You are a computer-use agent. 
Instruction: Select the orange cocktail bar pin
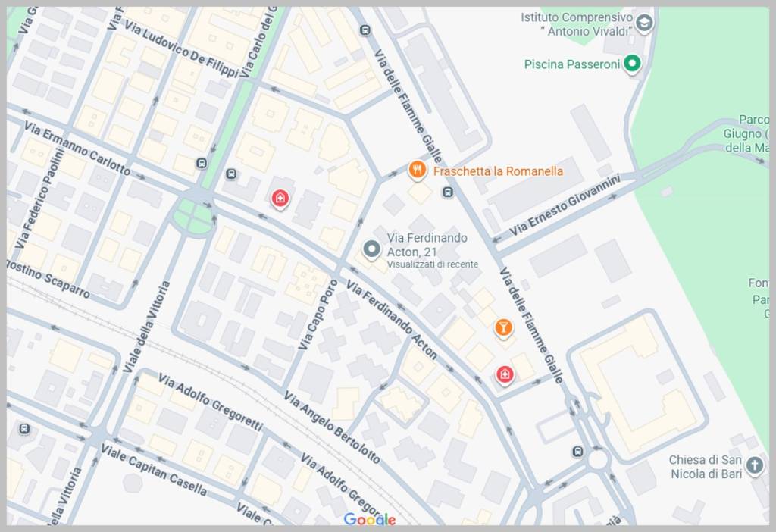tap(502, 327)
